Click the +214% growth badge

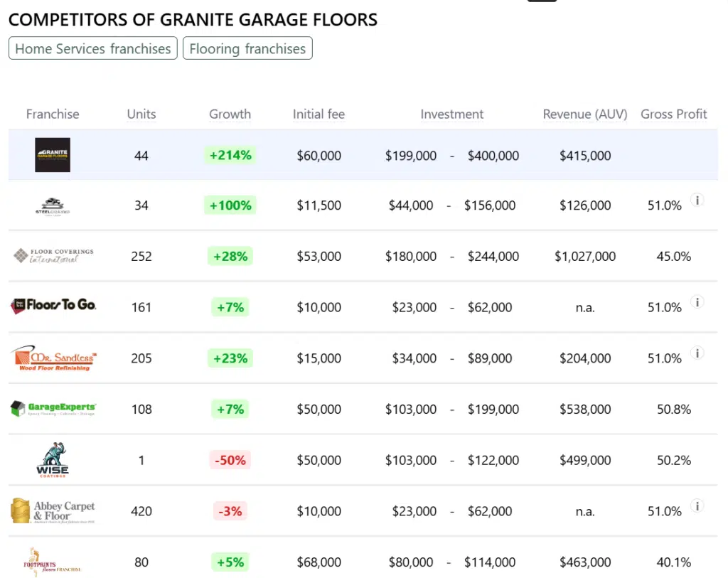point(230,155)
